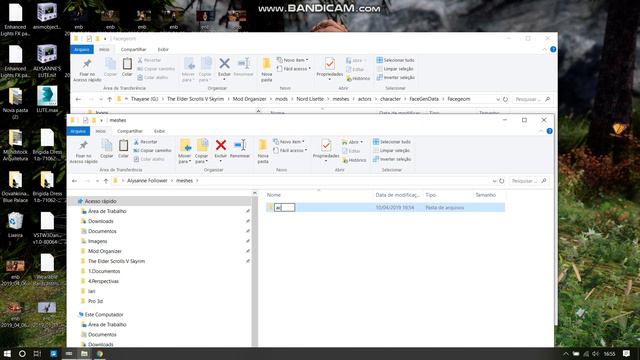This screenshot has width=640, height=360.
Task: Open Área de Trabalho under Acesso rápido
Action: [x=107, y=211]
